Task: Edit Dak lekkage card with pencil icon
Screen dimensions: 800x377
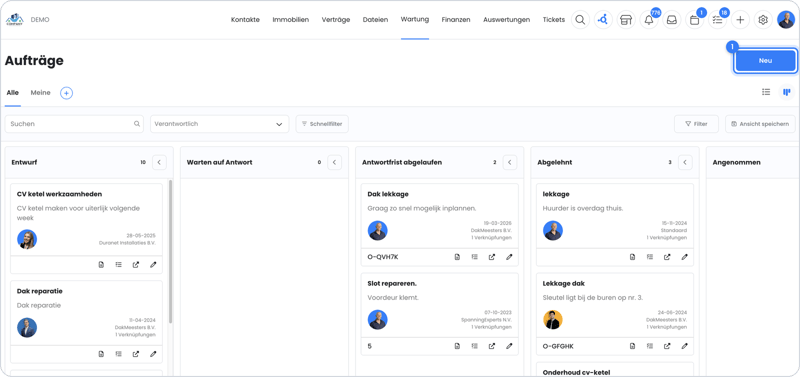Action: [x=509, y=257]
